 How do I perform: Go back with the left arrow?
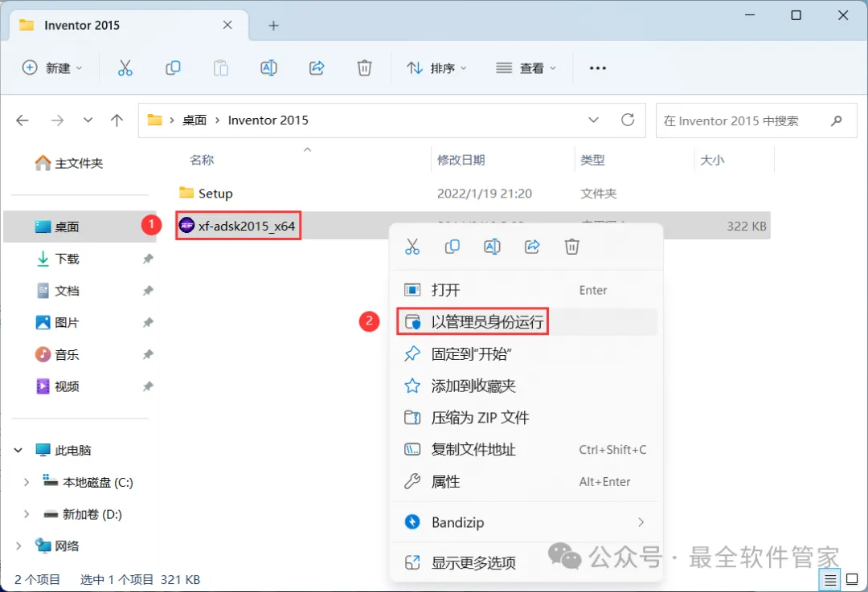tap(23, 120)
